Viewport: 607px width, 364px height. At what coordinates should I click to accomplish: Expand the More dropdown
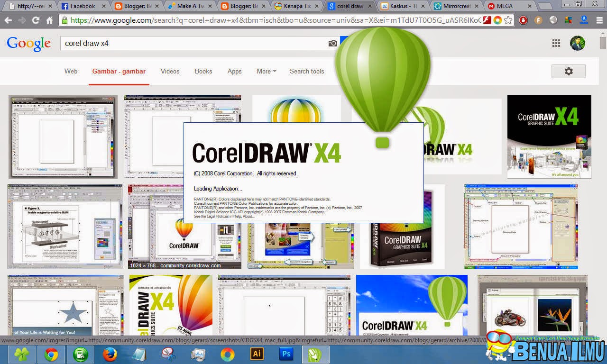pyautogui.click(x=266, y=71)
